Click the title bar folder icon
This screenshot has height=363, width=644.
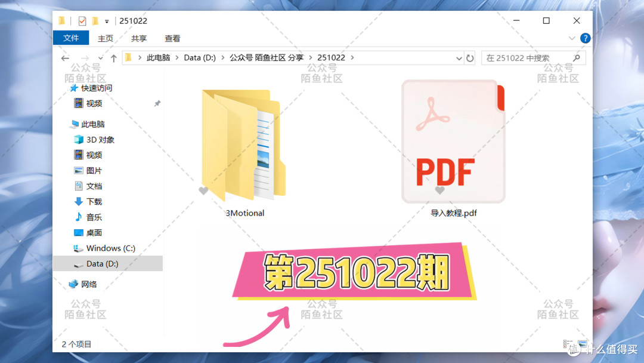click(61, 20)
